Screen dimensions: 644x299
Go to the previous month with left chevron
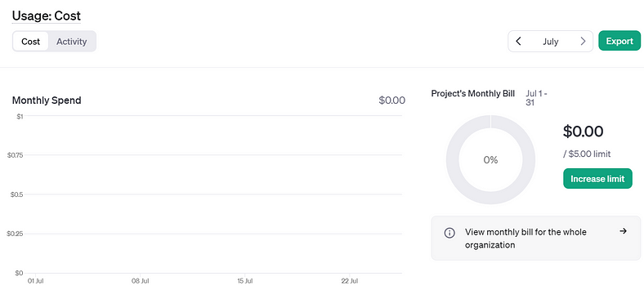coord(518,41)
